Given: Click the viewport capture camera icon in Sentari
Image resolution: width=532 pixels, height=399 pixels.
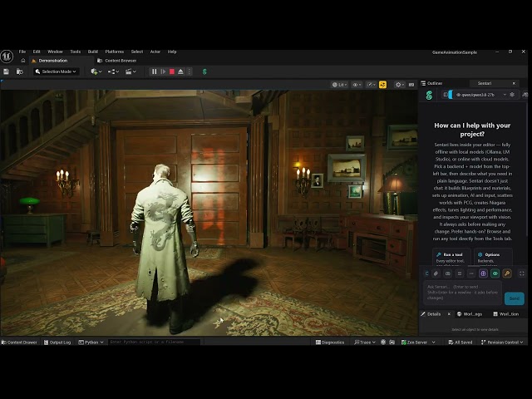Looking at the screenshot, I should point(448,273).
